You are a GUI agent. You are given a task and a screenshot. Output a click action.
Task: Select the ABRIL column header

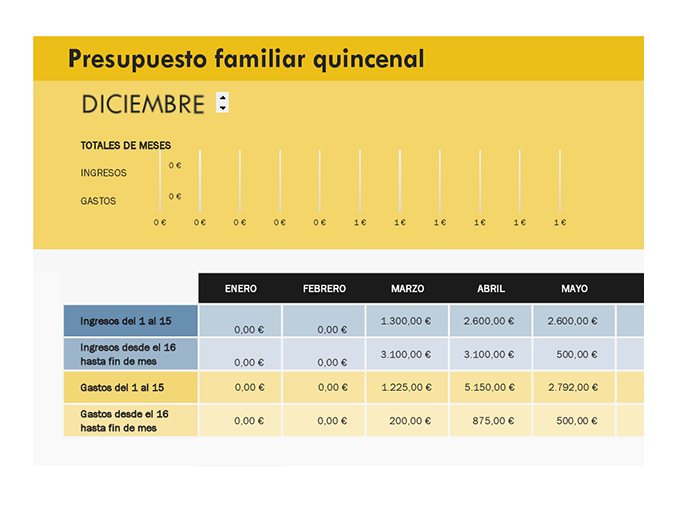click(x=491, y=288)
